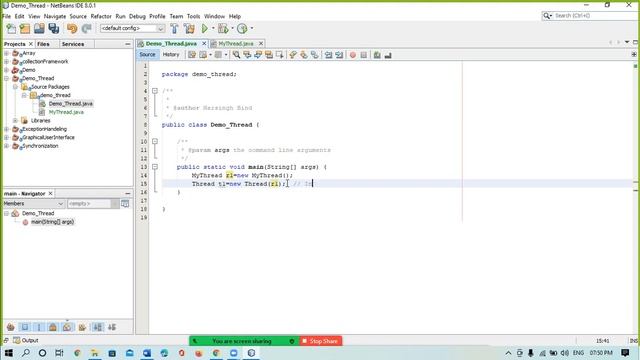Select main(String[] args) in the Navigator
The width and height of the screenshot is (640, 360).
coord(52,222)
